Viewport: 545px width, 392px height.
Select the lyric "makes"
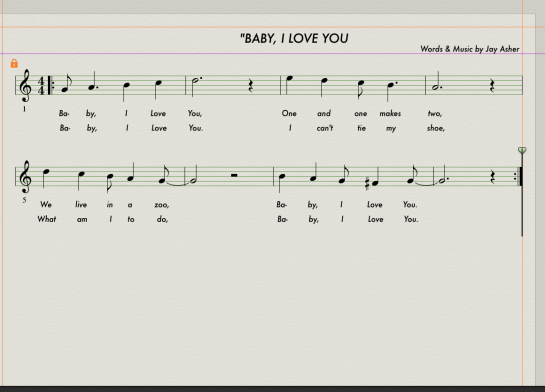click(390, 113)
